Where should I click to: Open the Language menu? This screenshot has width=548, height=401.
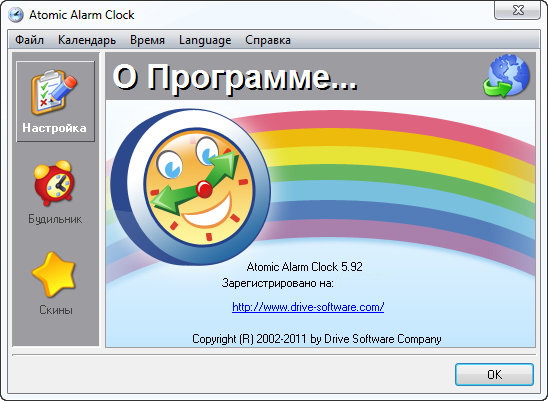click(x=205, y=40)
